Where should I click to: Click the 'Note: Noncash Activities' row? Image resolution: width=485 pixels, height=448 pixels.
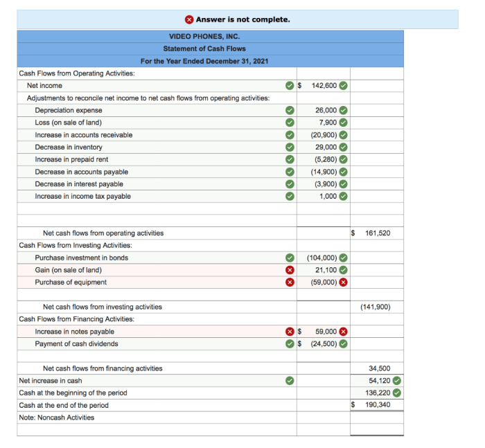coord(211,418)
